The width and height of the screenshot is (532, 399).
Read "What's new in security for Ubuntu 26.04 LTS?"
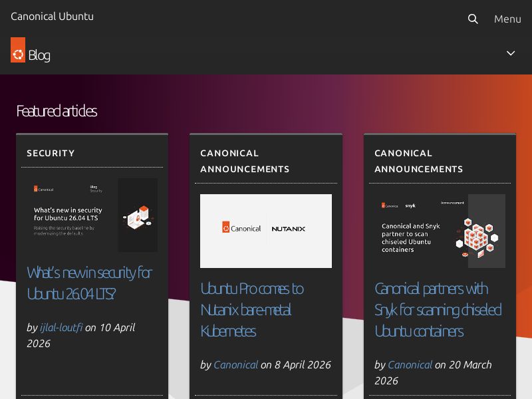click(89, 283)
